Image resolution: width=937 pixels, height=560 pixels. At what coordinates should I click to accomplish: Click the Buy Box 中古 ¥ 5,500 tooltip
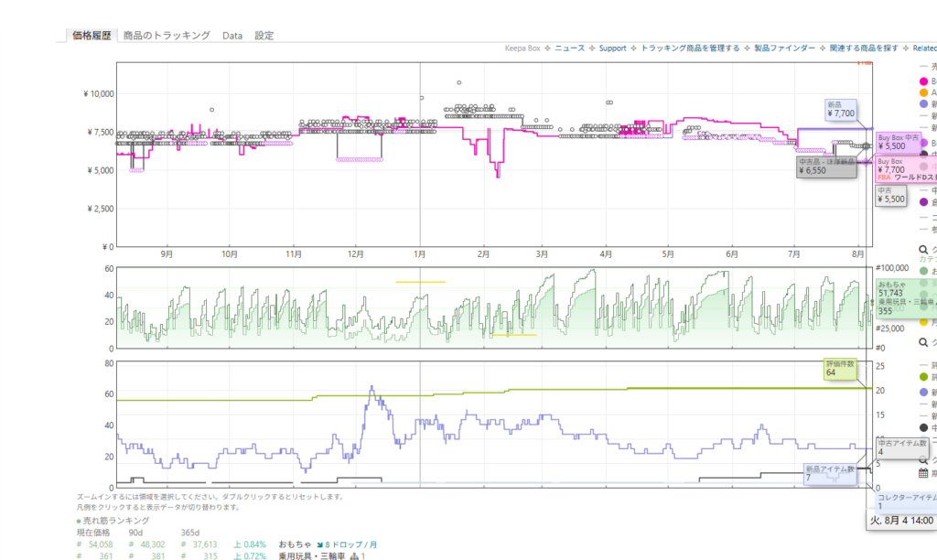coord(899,142)
